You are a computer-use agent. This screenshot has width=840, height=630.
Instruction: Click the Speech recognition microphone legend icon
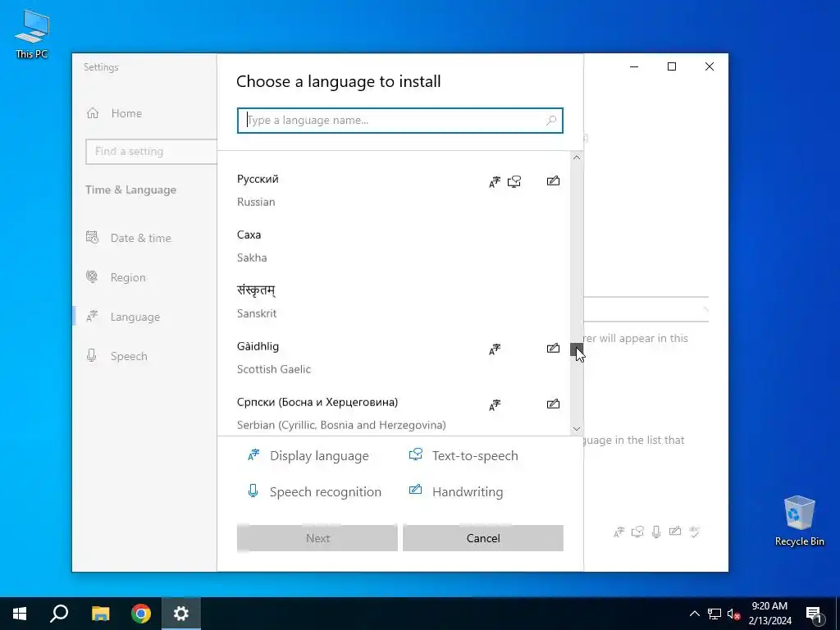coord(253,491)
